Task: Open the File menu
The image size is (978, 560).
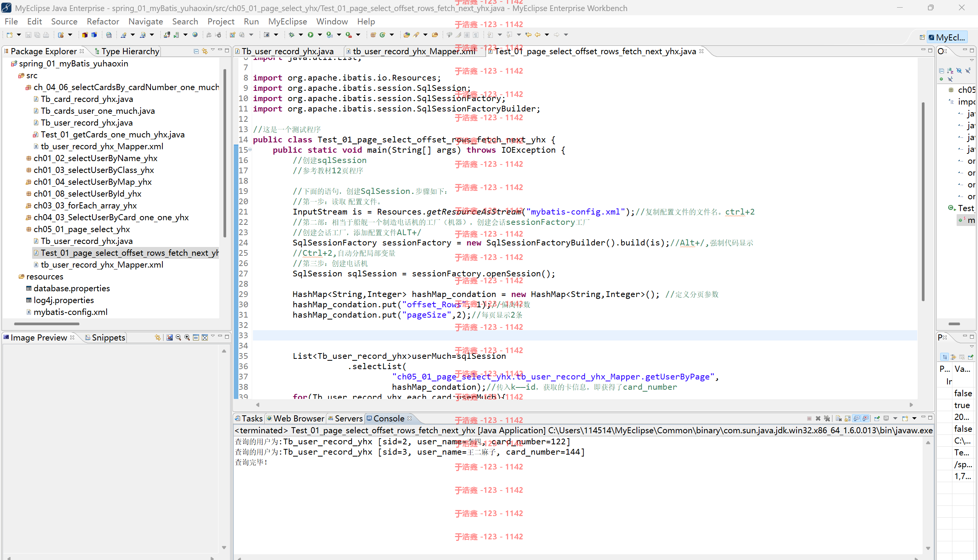Action: pos(11,21)
